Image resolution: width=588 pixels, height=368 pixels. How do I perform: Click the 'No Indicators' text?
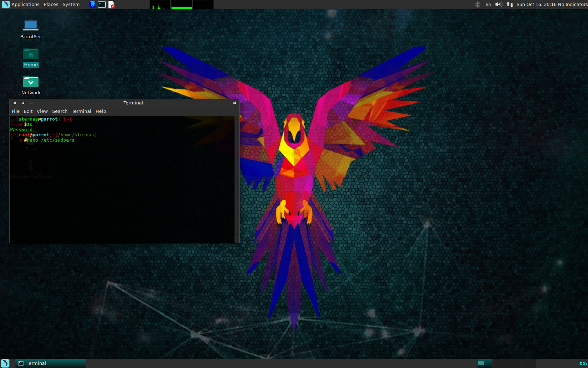(573, 4)
